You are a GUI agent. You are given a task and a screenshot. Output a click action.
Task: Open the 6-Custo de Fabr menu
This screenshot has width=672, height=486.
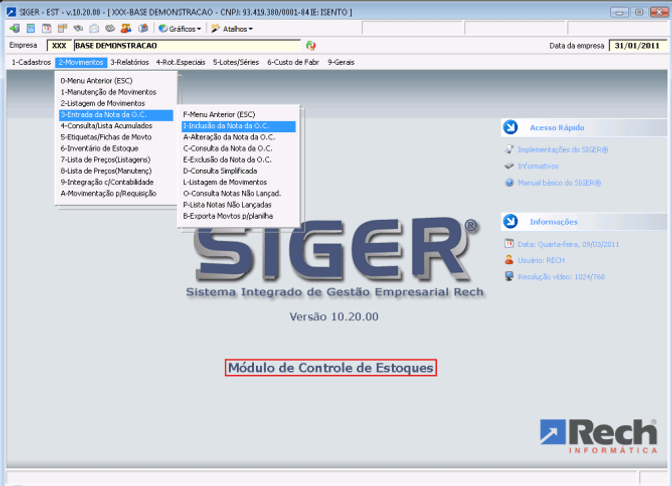coord(293,62)
